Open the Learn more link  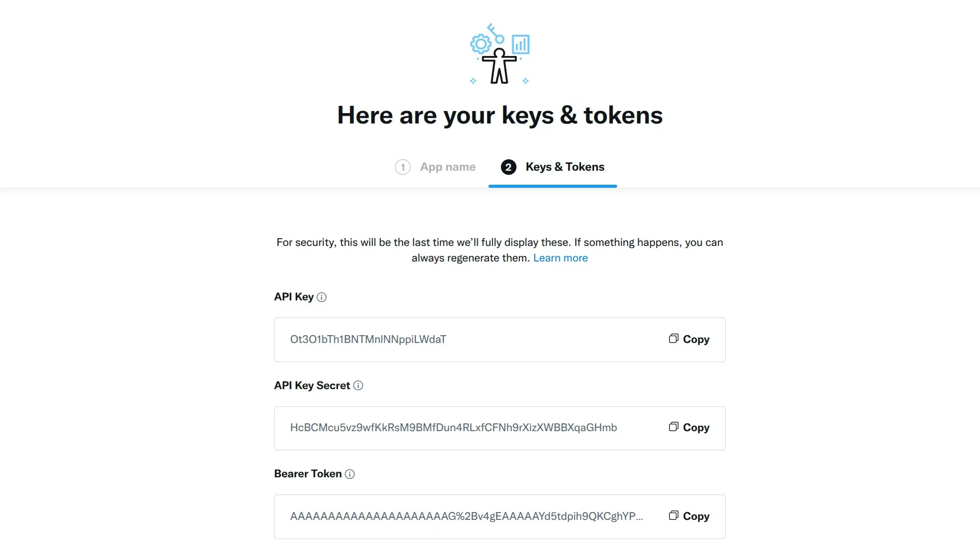point(560,258)
